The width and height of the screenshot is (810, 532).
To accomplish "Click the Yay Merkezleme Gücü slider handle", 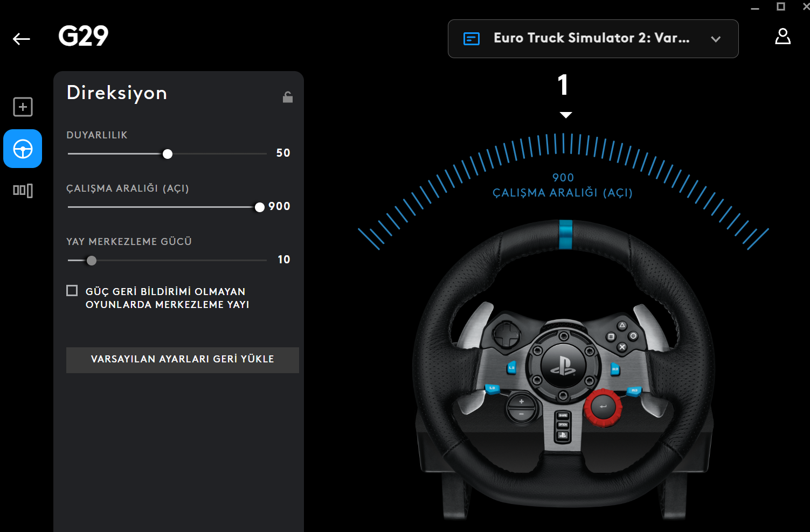I will point(92,261).
